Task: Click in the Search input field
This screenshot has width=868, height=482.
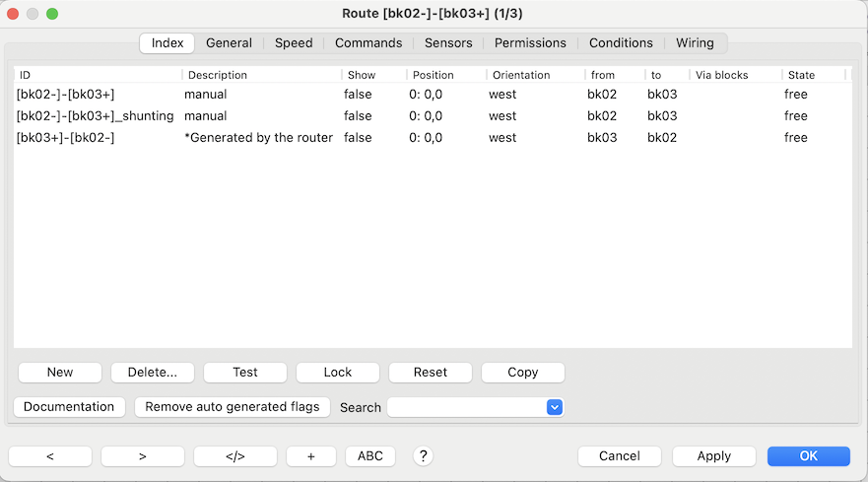Action: click(467, 407)
